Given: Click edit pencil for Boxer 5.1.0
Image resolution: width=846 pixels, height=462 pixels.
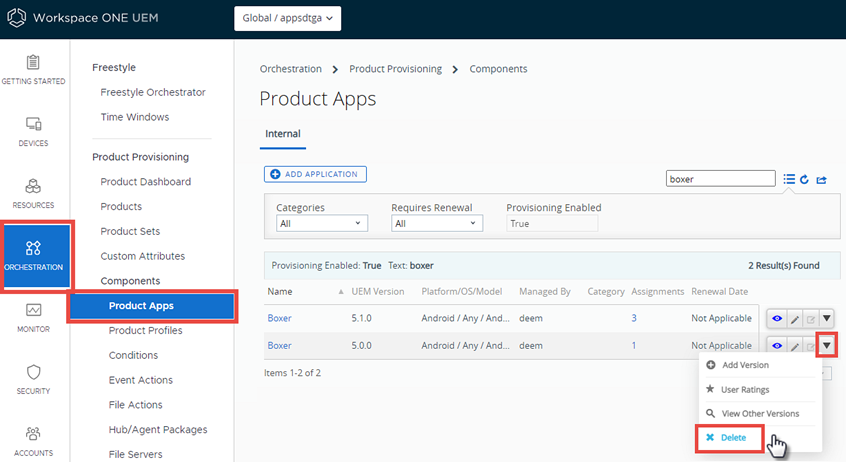Looking at the screenshot, I should (795, 319).
